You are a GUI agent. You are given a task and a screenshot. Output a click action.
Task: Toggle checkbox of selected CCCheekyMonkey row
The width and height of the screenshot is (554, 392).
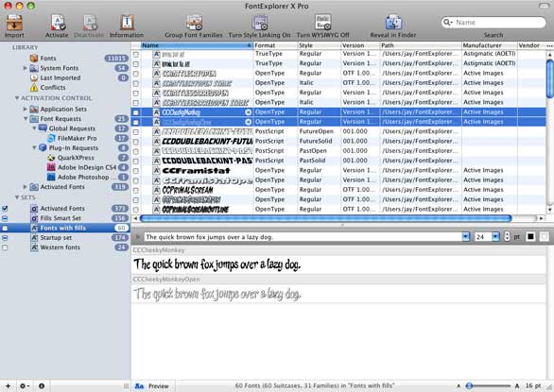(136, 112)
